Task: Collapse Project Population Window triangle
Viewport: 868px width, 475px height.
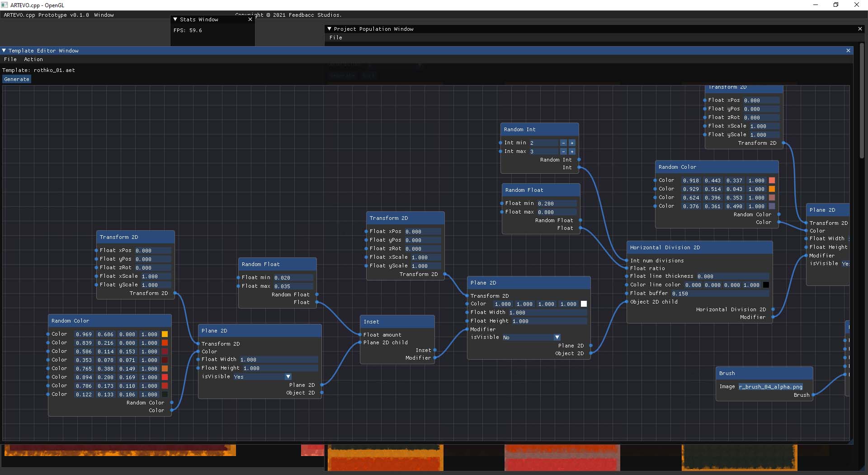Action: (329, 29)
